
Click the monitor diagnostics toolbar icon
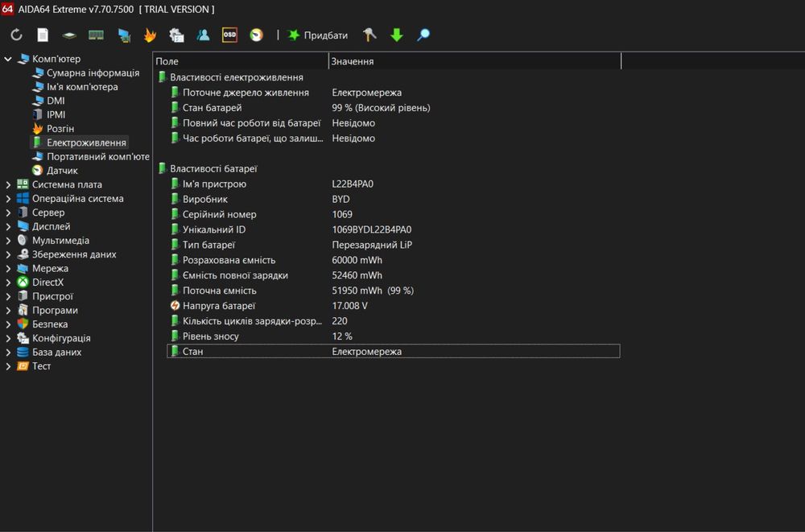click(124, 35)
